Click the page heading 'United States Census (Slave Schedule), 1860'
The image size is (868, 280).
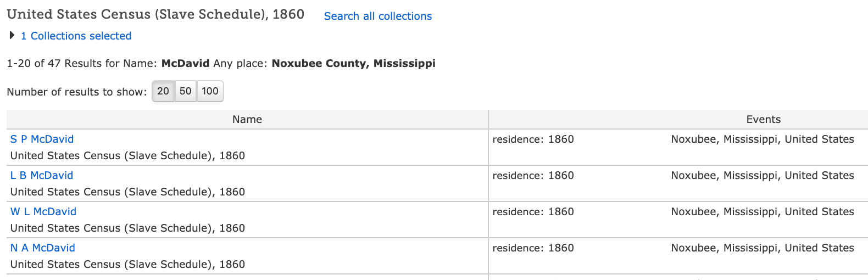click(155, 14)
